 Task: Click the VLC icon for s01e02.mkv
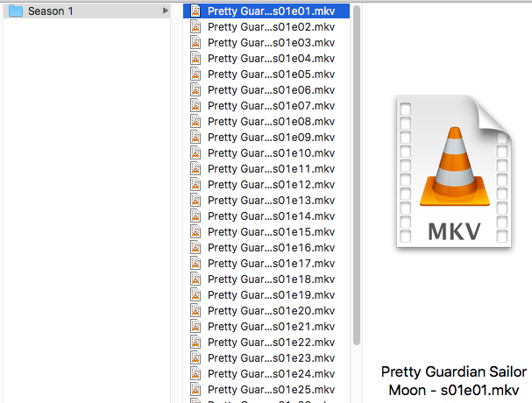195,27
